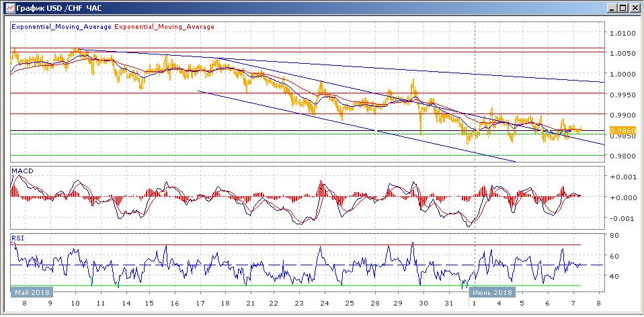Click date 23 on the time axis
Image resolution: width=644 pixels, height=317 pixels.
coord(299,304)
